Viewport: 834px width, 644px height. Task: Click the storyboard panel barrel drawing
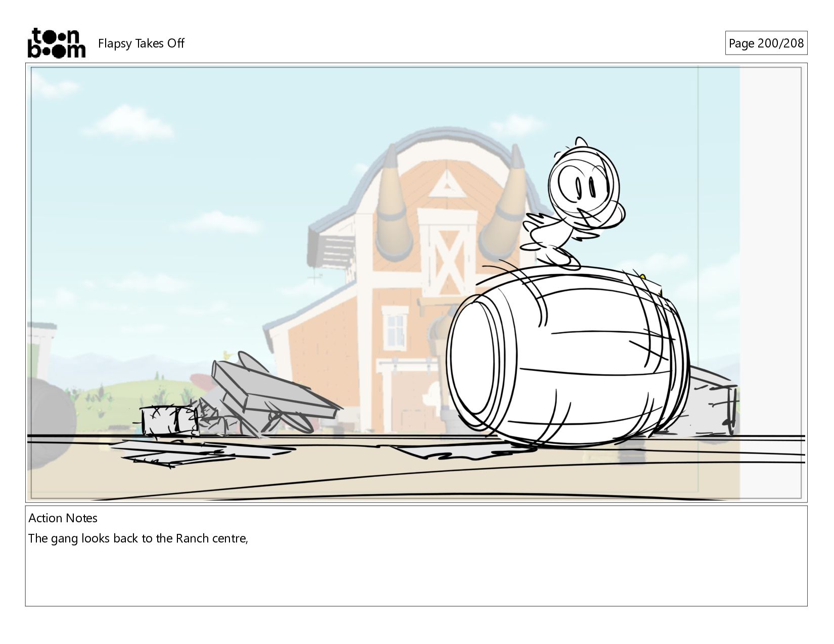[x=567, y=358]
